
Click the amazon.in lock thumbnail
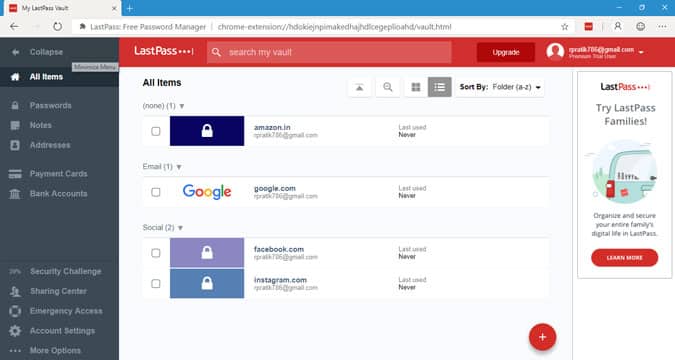[x=207, y=131]
